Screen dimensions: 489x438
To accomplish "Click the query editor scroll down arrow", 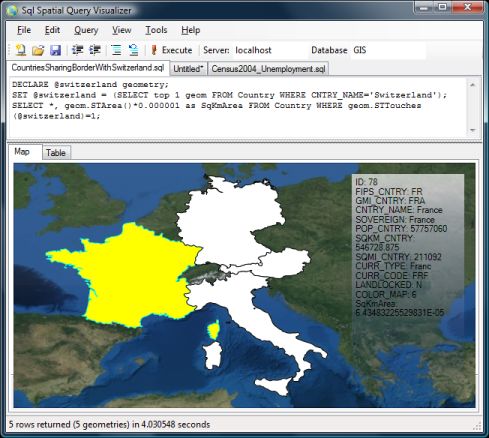I will tap(473, 130).
